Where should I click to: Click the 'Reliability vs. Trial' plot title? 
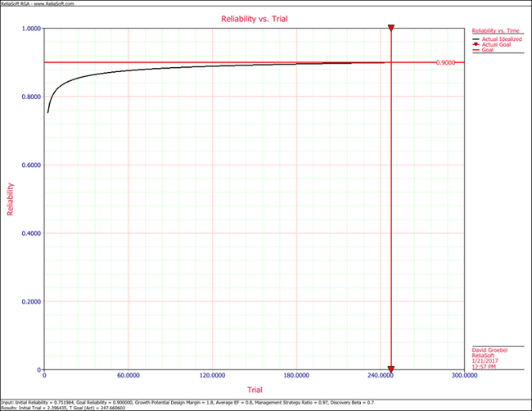255,19
